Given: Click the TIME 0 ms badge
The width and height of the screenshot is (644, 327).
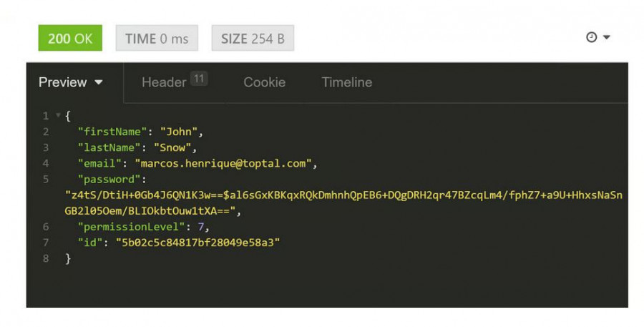Looking at the screenshot, I should tap(157, 39).
